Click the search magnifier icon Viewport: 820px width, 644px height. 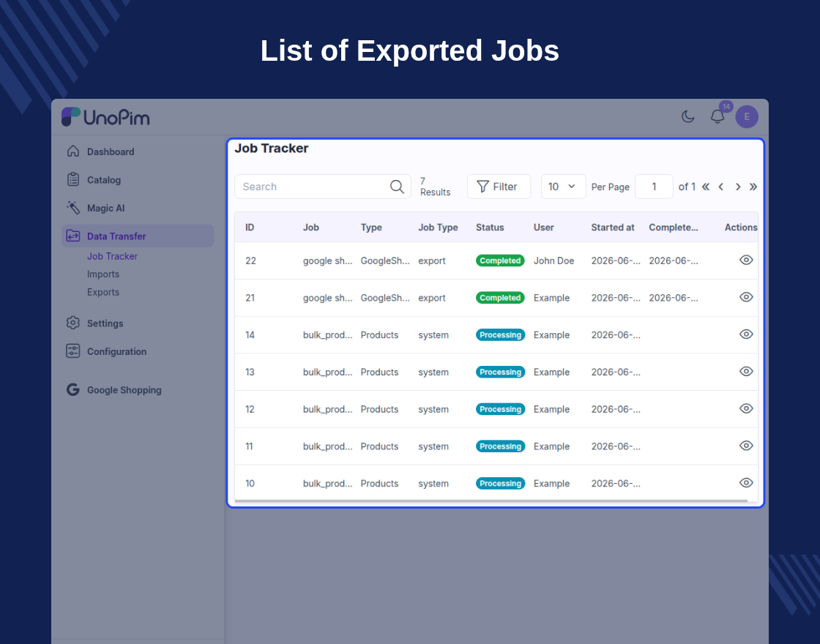(397, 187)
